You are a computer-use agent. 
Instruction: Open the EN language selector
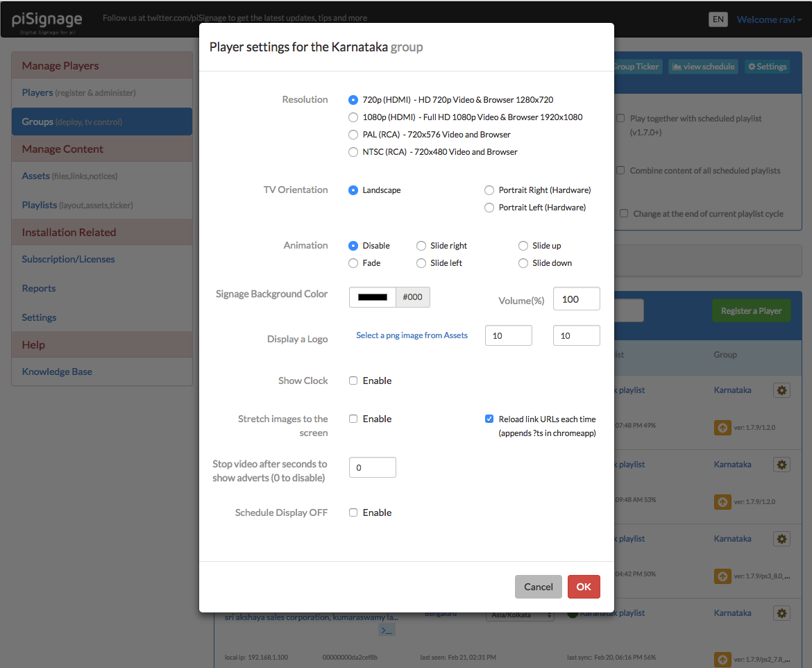coord(718,19)
